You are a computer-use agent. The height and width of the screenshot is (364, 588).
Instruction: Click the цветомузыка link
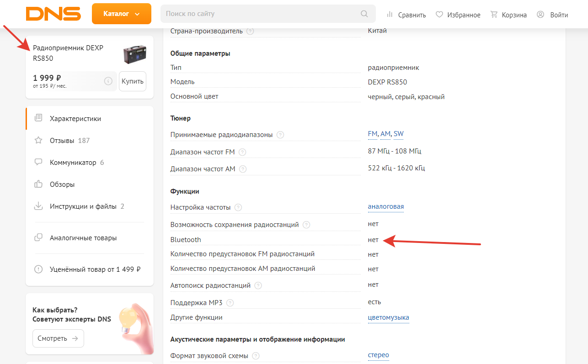tap(389, 317)
